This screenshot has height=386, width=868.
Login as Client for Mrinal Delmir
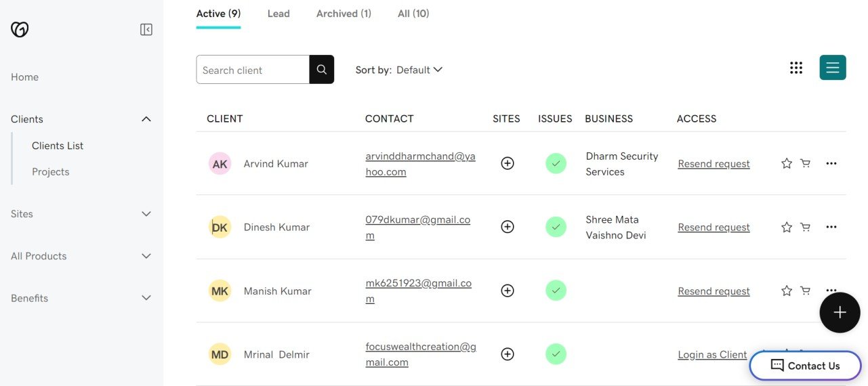click(x=712, y=355)
